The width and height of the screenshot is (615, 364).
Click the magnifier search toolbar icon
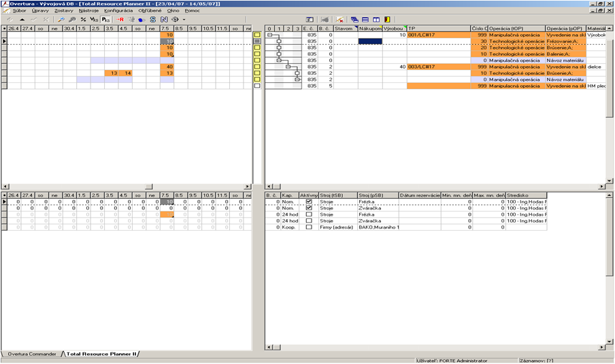(61, 19)
